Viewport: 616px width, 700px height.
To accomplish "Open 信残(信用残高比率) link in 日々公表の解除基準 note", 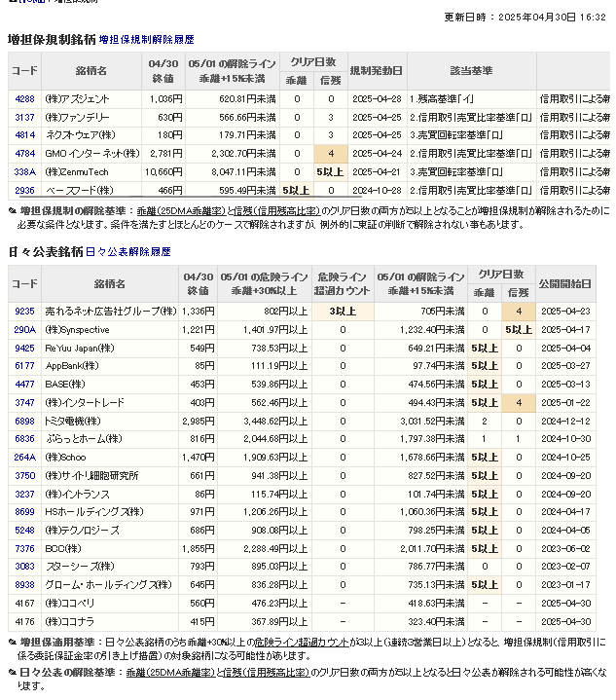I will click(x=267, y=673).
